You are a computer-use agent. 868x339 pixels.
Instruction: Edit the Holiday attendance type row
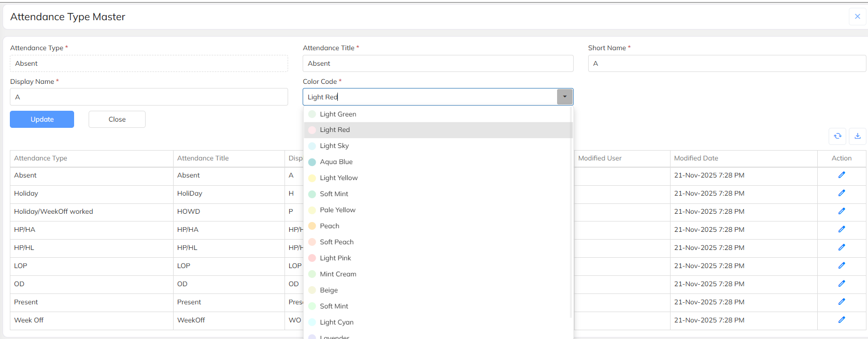tap(842, 193)
